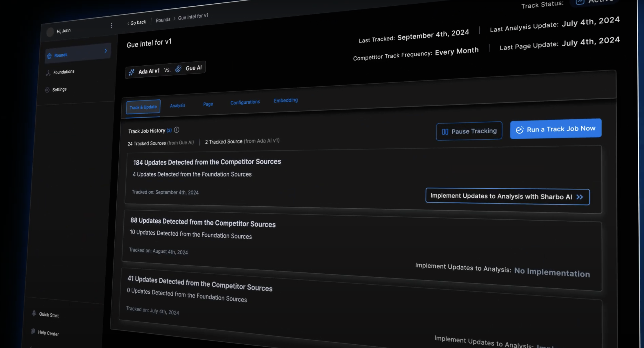Viewport: 644px width, 348px height.
Task: Click the Gue AI logo icon
Action: click(178, 69)
